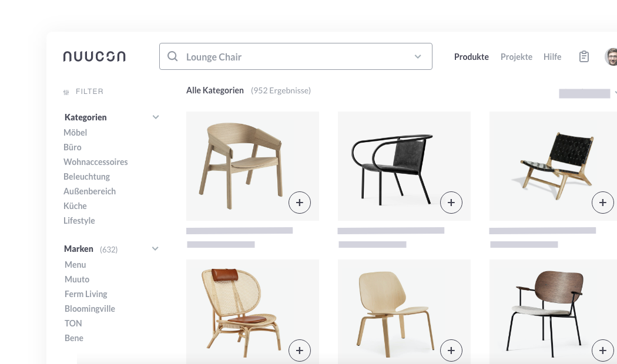Collapse the Marken section
617x364 pixels.
click(156, 248)
